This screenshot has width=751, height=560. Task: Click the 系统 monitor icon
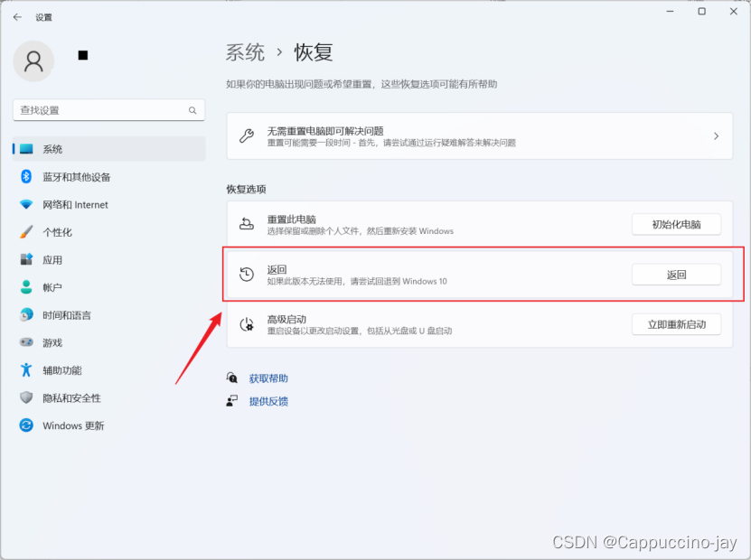[x=26, y=149]
